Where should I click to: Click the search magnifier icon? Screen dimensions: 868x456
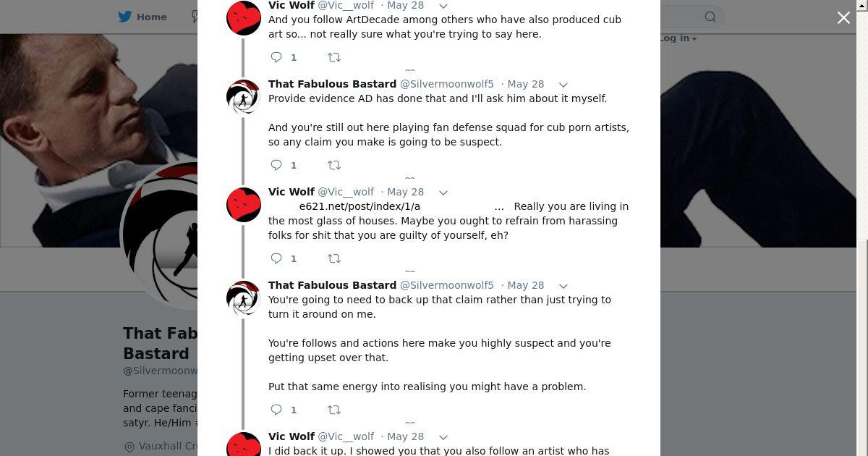pos(710,17)
